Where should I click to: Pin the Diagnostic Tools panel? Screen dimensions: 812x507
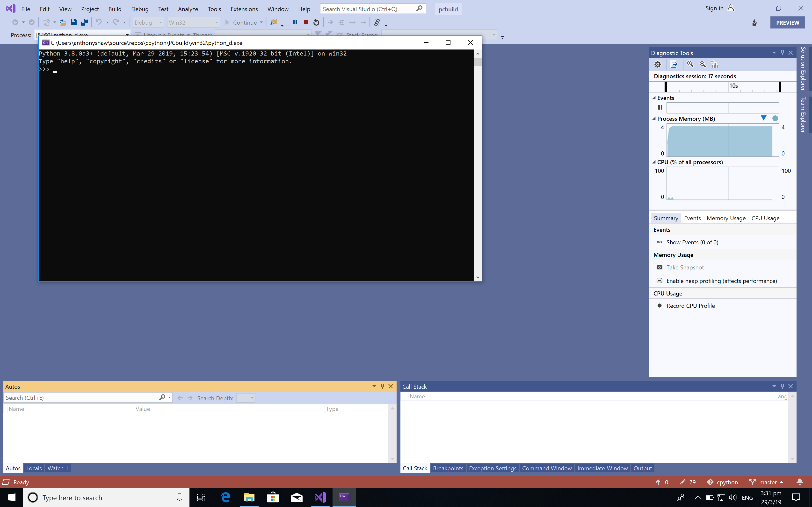782,53
